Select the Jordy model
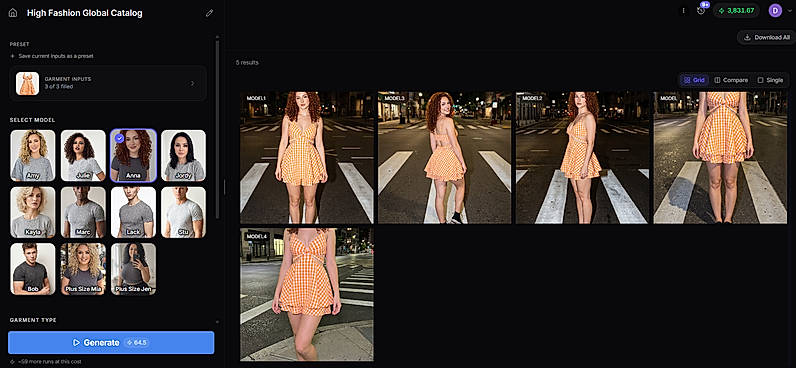The height and width of the screenshot is (368, 796). coord(184,155)
